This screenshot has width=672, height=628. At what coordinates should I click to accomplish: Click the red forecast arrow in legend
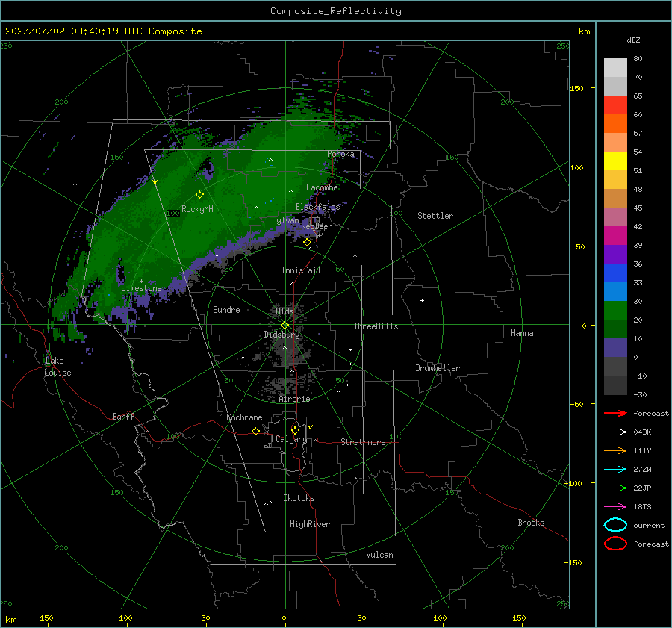coord(615,413)
